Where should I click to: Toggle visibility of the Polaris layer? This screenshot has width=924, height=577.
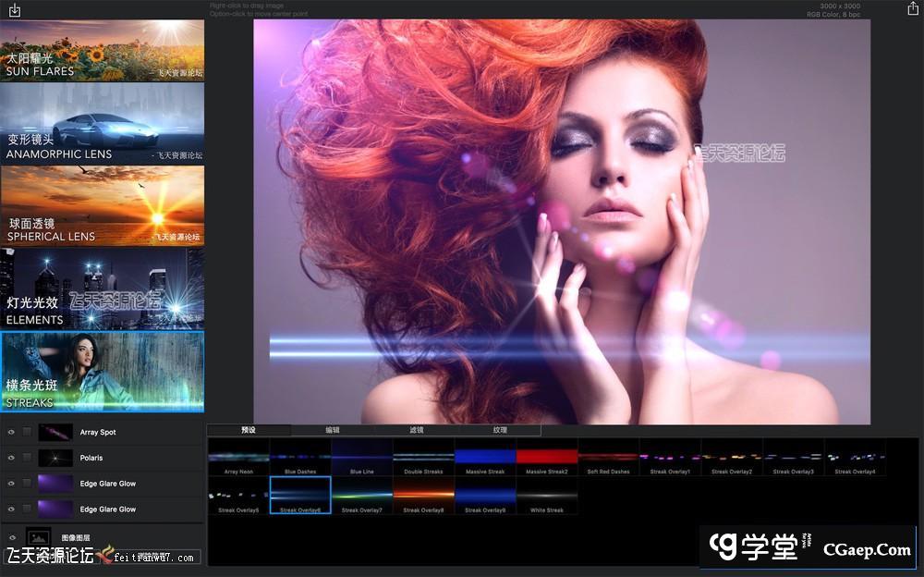(x=12, y=458)
